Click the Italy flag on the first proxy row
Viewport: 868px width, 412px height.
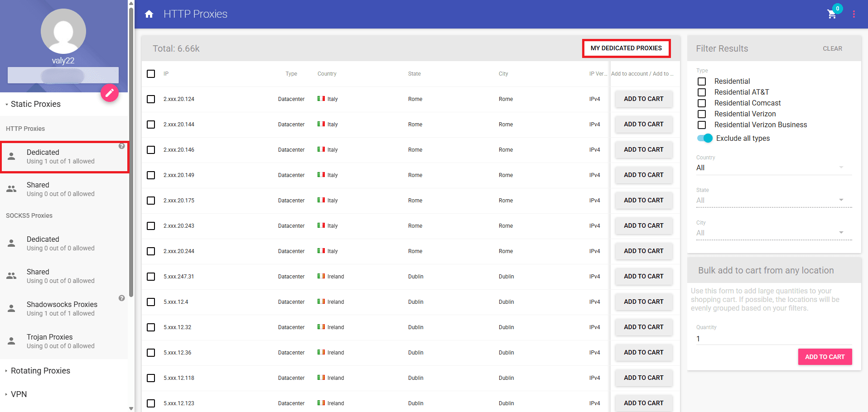point(322,99)
